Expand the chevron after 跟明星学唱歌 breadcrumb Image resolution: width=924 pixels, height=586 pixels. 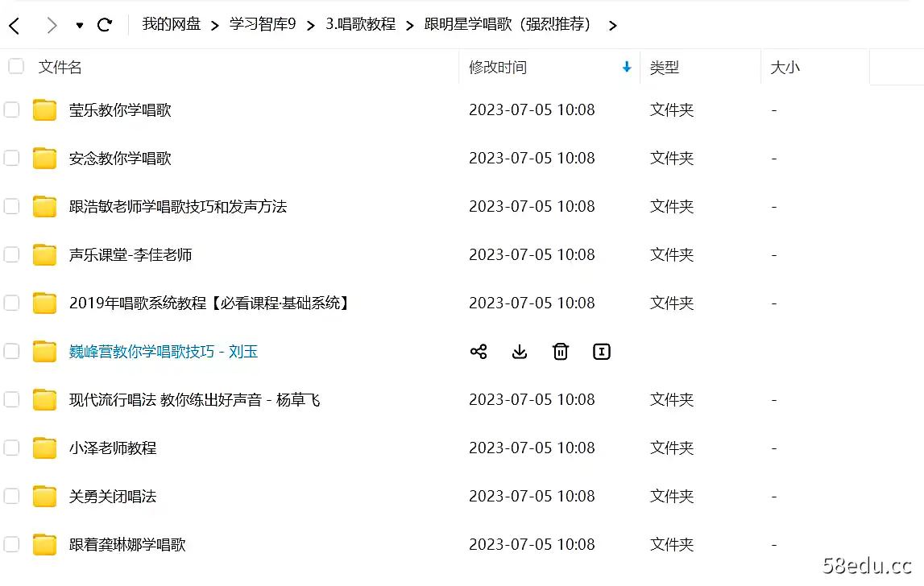click(613, 25)
